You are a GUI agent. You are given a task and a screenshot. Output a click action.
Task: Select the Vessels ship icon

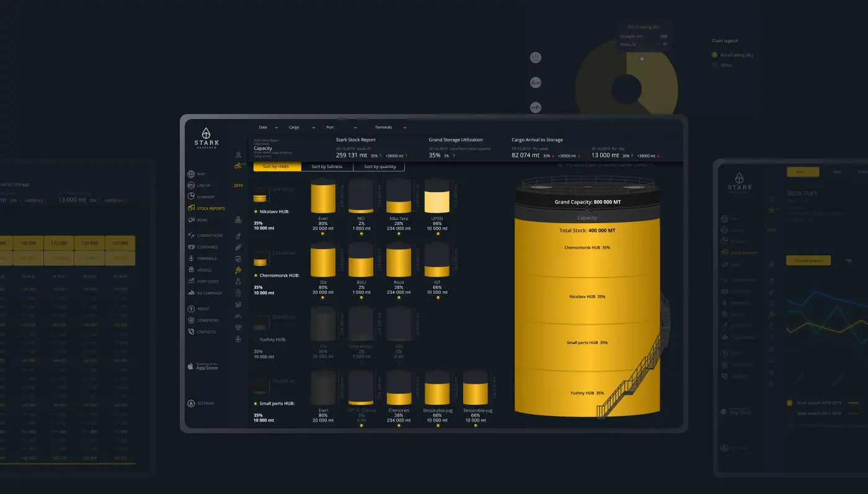(191, 270)
